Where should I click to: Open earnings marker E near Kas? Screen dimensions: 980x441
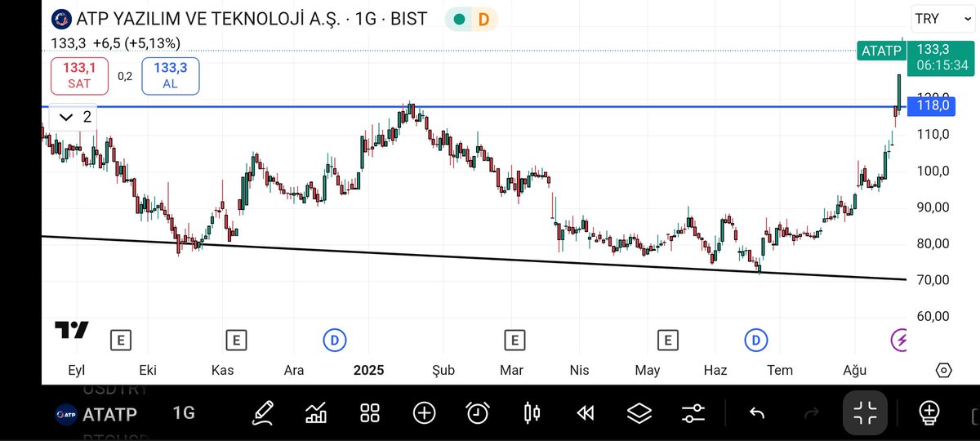(236, 340)
